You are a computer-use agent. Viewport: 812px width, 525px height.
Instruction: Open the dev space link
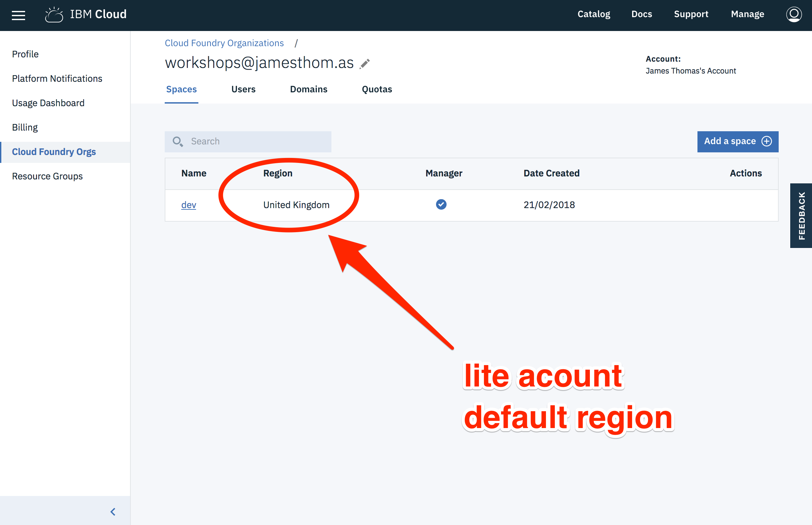click(x=188, y=205)
